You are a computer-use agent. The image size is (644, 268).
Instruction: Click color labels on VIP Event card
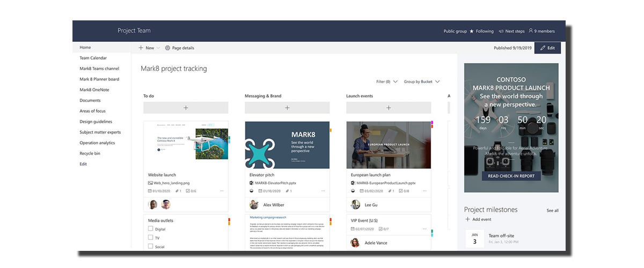click(x=432, y=233)
